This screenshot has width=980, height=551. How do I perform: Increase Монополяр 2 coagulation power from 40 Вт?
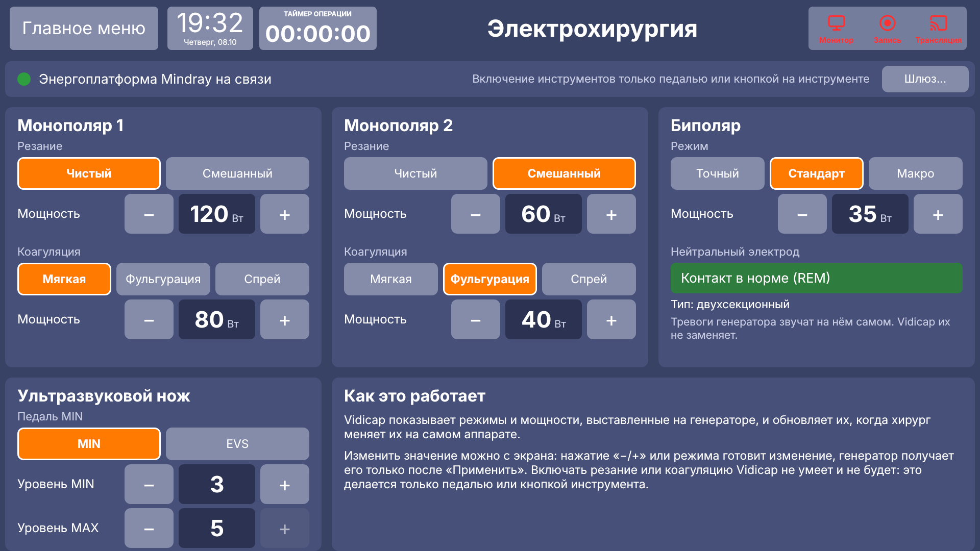coord(611,319)
